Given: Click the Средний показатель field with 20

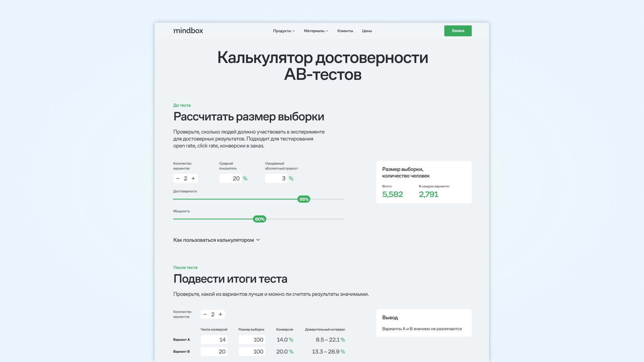Looking at the screenshot, I should pos(230,179).
